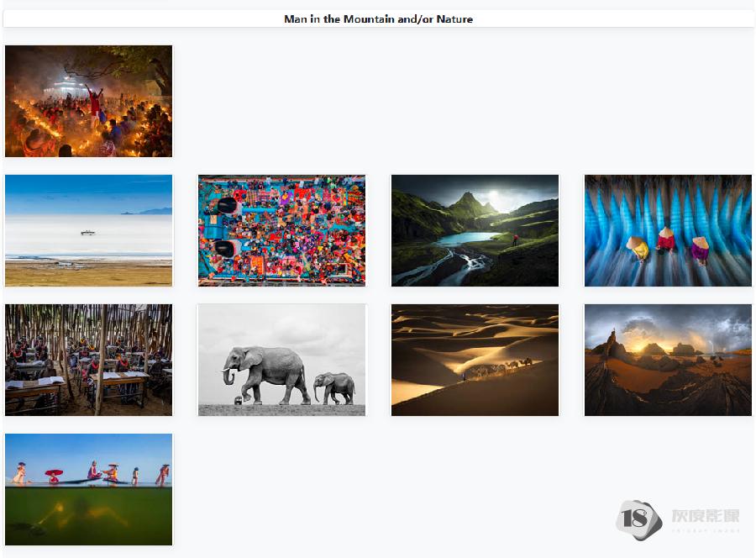Click the small boat on the calm sea

point(87,232)
